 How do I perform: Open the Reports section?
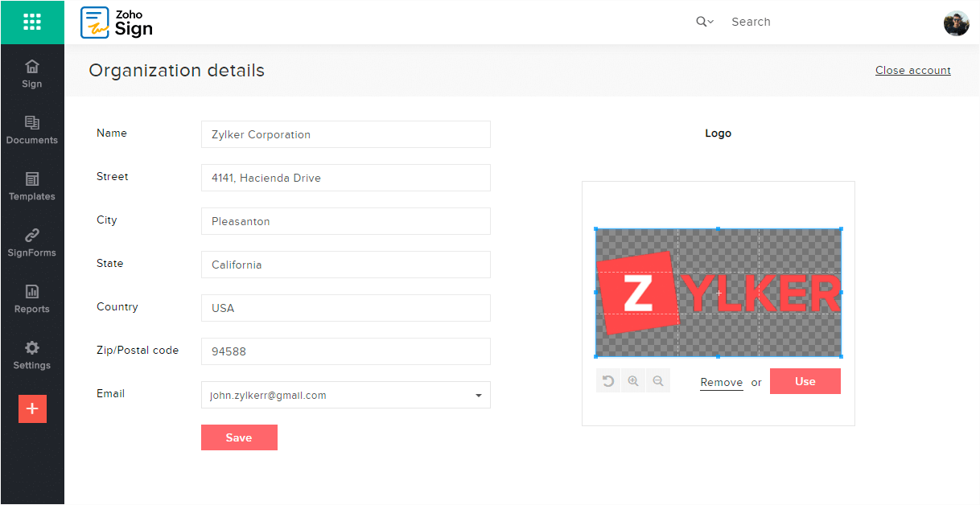point(32,299)
